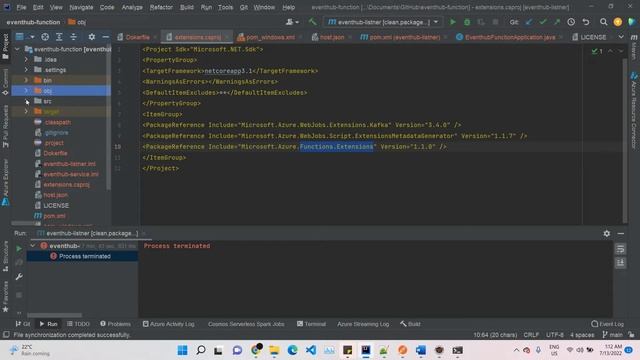Click the Build project hammer icon
The image size is (640, 360).
pos(312,22)
